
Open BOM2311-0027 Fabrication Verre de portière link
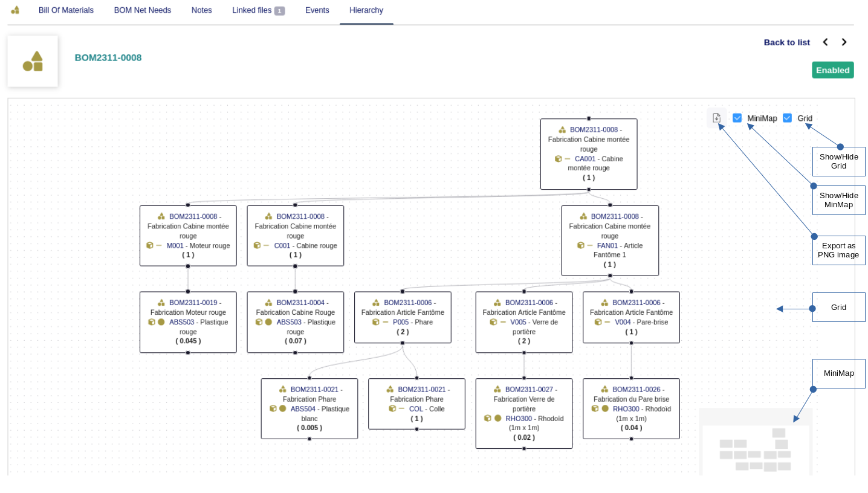pyautogui.click(x=530, y=390)
